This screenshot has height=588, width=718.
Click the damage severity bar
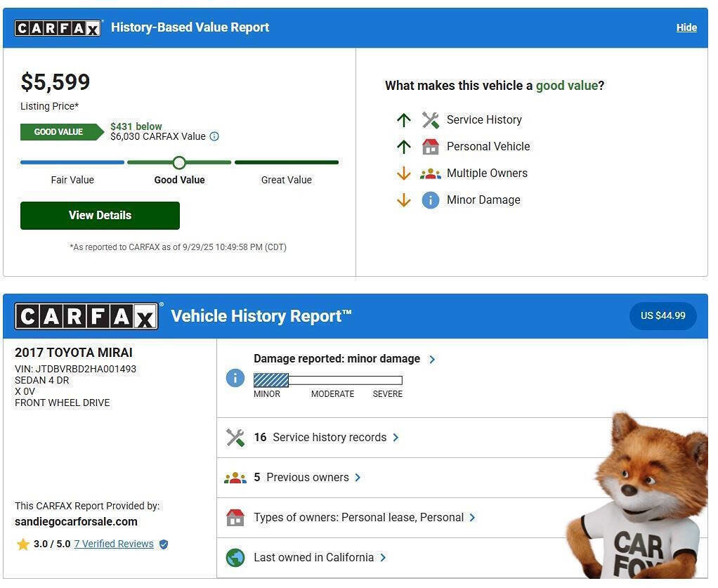coord(327,381)
